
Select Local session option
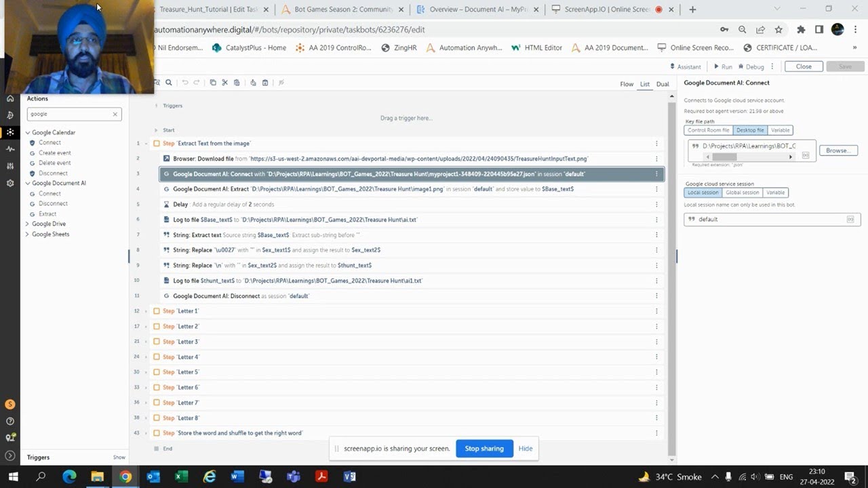703,192
